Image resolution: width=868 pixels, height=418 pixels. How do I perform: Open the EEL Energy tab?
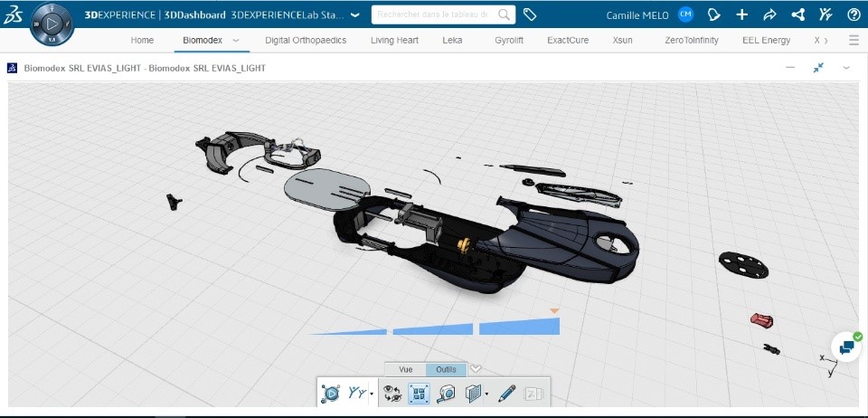[x=766, y=41]
